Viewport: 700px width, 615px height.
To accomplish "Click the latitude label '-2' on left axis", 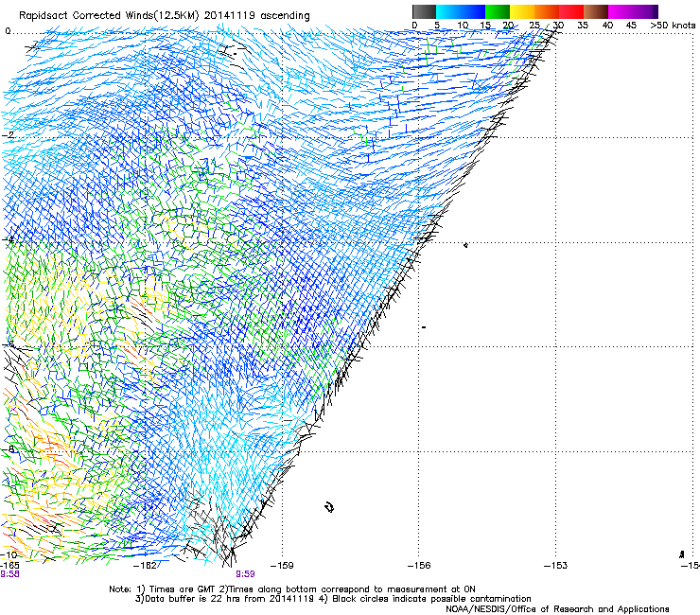I will pos(9,134).
